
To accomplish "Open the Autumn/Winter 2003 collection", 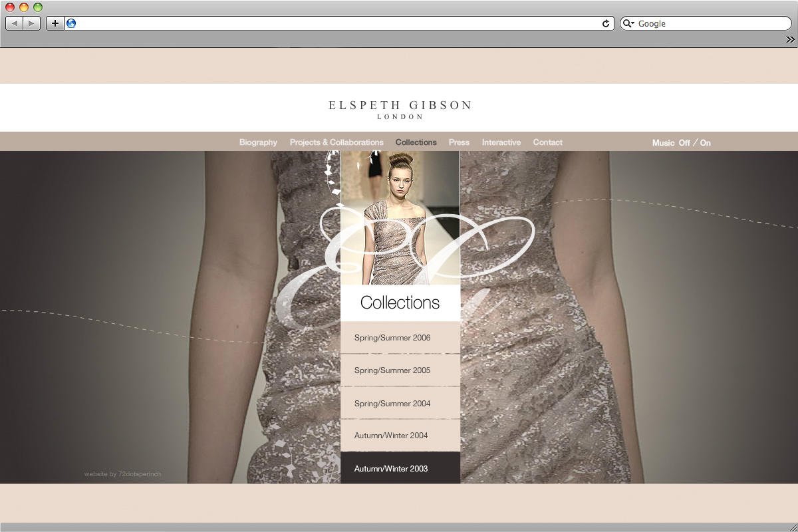I will click(400, 468).
